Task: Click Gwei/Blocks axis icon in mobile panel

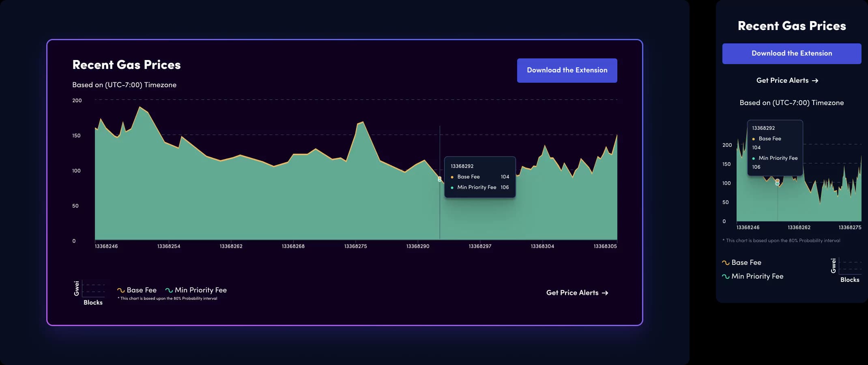Action: click(x=846, y=270)
